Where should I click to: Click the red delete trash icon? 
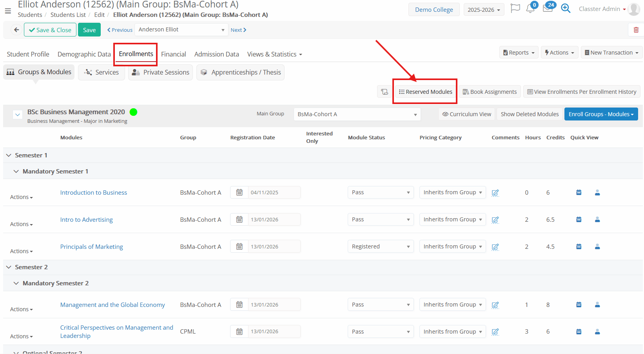(x=636, y=30)
